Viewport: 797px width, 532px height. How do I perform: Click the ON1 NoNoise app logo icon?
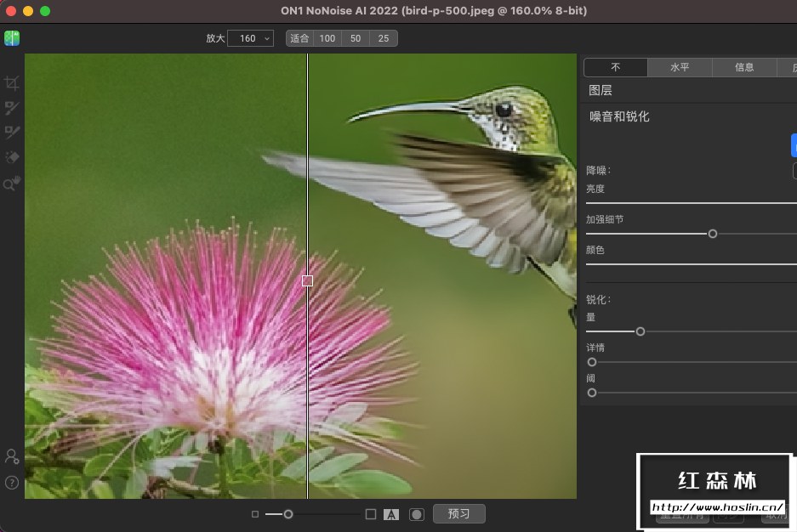12,38
